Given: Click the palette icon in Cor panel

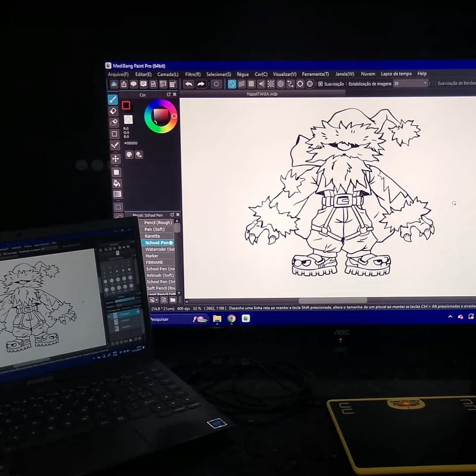Looking at the screenshot, I should [129, 155].
